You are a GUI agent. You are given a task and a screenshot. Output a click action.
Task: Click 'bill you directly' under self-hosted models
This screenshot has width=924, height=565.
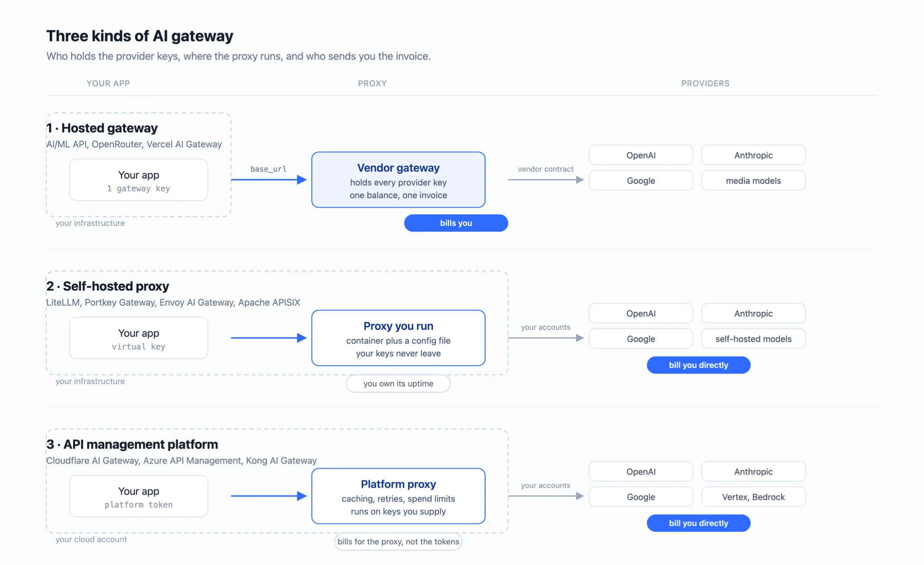[699, 365]
